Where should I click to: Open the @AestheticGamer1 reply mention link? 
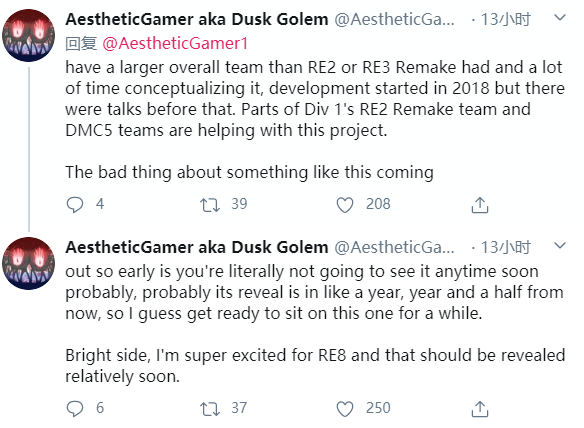175,44
